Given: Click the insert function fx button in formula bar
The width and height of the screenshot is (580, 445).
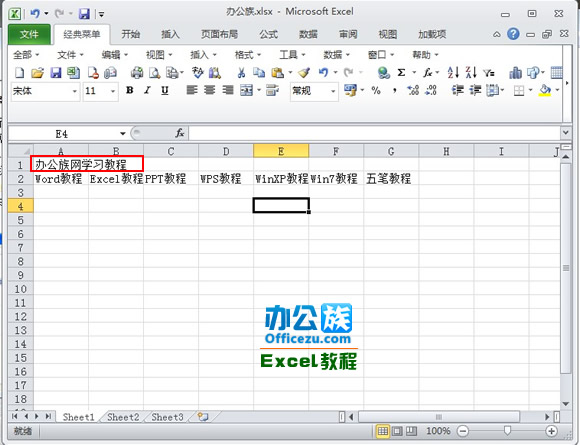Looking at the screenshot, I should (x=180, y=133).
